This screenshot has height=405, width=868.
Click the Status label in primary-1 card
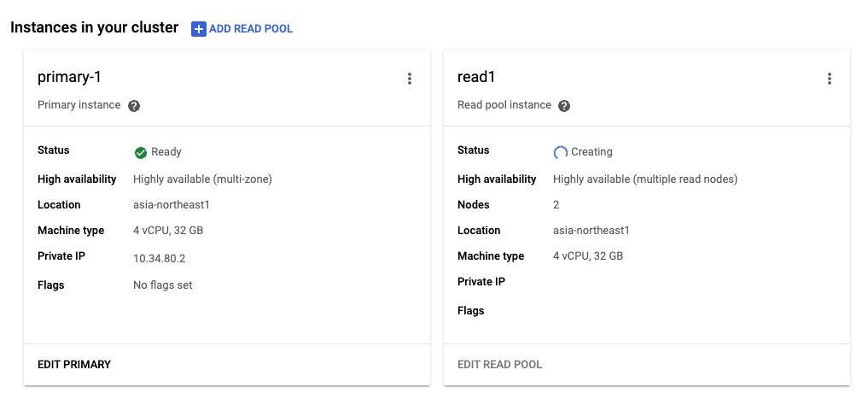click(x=54, y=150)
